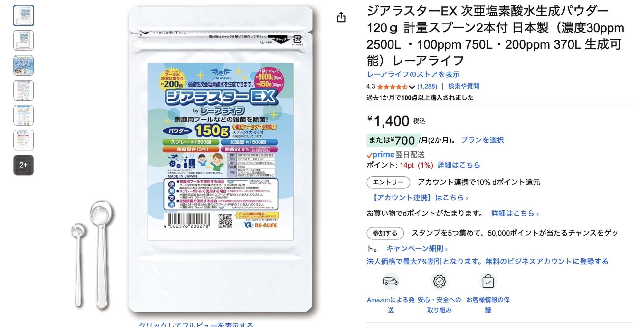
Task: Click the エントリー button
Action: pos(388,182)
